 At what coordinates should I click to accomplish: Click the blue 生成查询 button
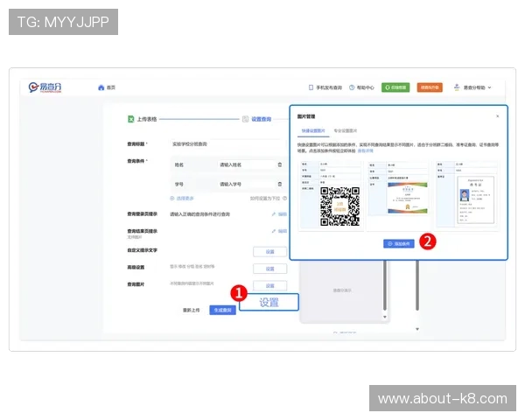222,310
